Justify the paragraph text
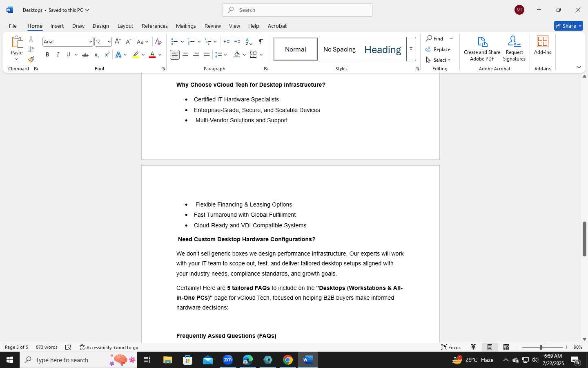Image resolution: width=588 pixels, height=368 pixels. (x=207, y=55)
